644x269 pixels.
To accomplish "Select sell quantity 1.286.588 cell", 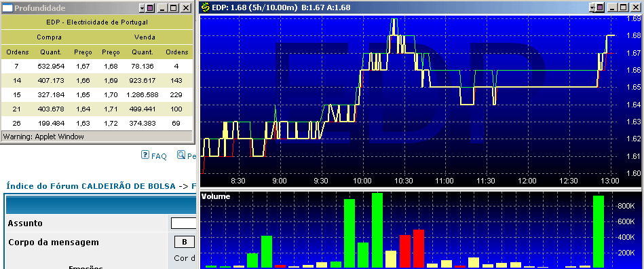I will (x=143, y=94).
